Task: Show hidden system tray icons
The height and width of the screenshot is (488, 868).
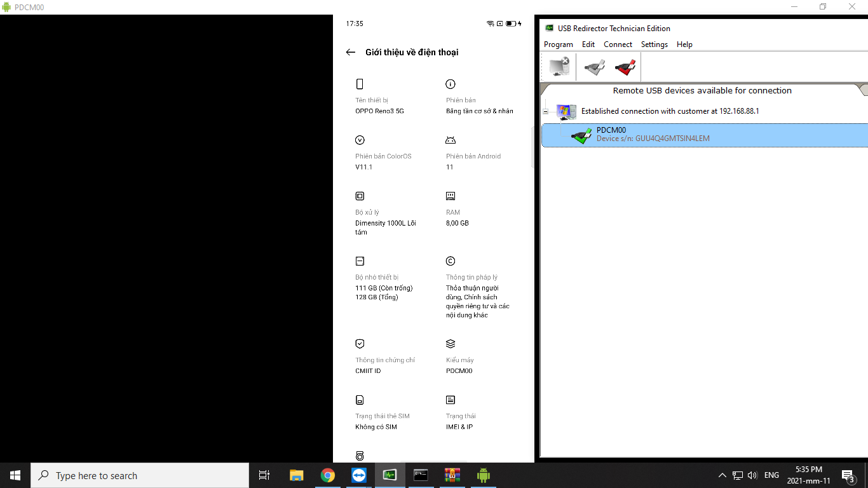Action: tap(722, 475)
